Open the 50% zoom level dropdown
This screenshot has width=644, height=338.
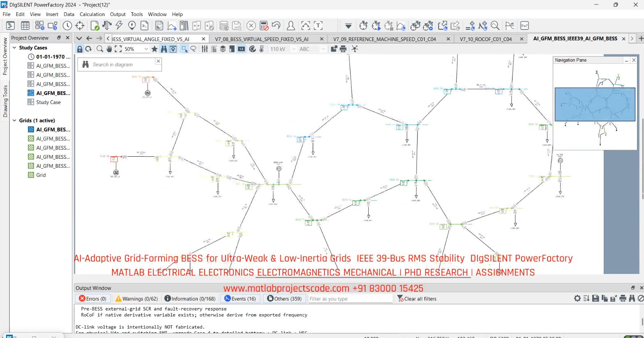coord(146,49)
